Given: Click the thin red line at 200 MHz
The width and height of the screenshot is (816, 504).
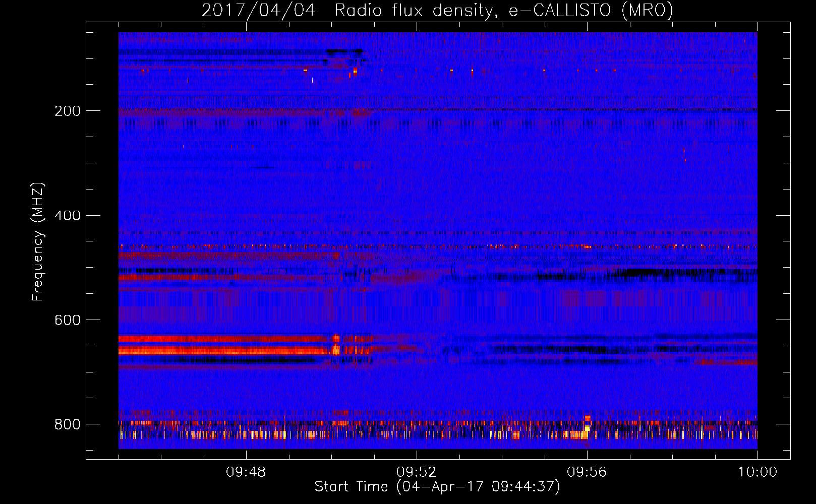Looking at the screenshot, I should click(438, 109).
